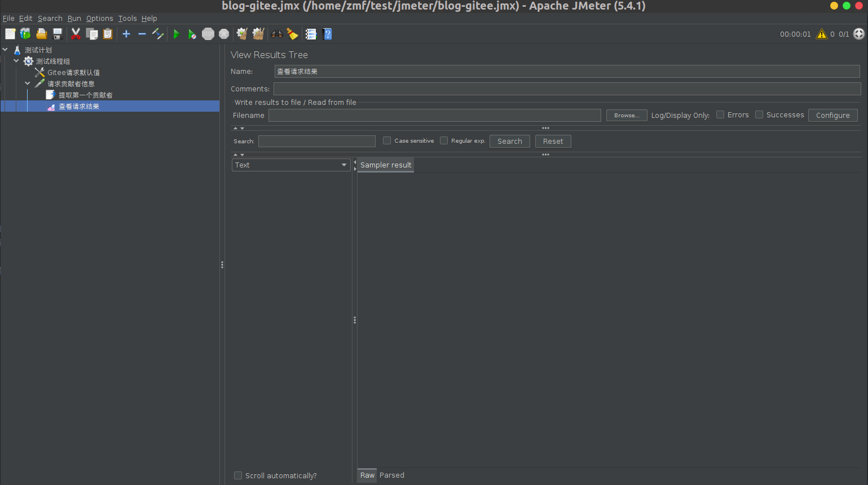Click the Filename input field
The width and height of the screenshot is (868, 485).
click(x=434, y=115)
